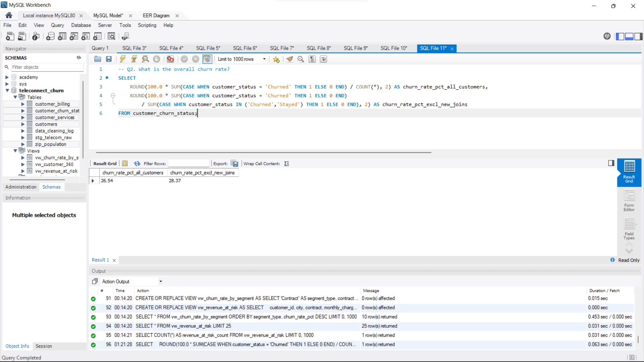This screenshot has height=362, width=644.
Task: Toggle the left sidebar panel visibility
Action: (620, 36)
